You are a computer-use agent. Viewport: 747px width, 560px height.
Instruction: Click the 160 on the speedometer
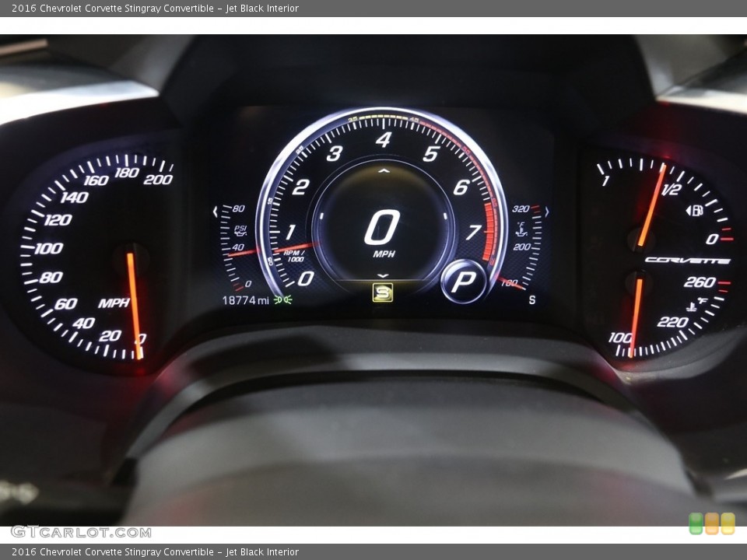tap(96, 180)
